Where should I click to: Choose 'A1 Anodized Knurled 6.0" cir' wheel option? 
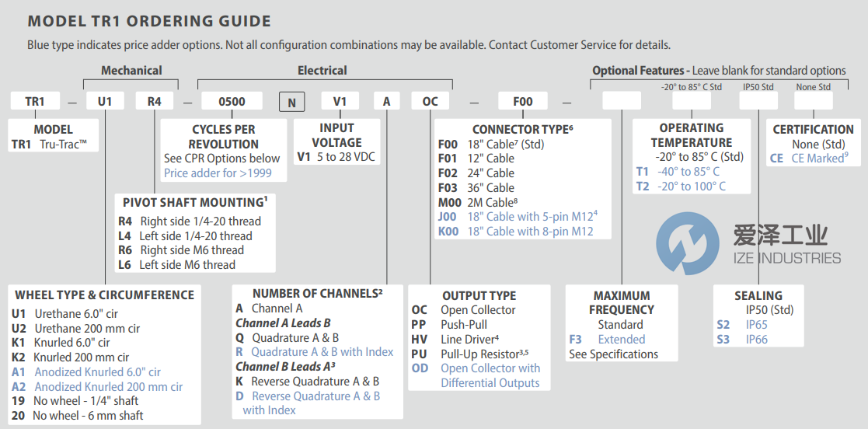click(87, 371)
